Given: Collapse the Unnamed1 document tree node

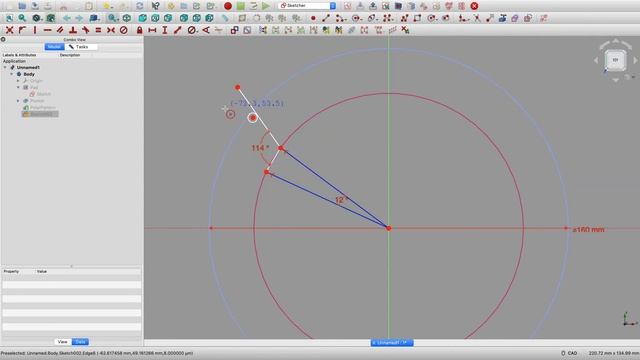Looking at the screenshot, I should pos(5,67).
